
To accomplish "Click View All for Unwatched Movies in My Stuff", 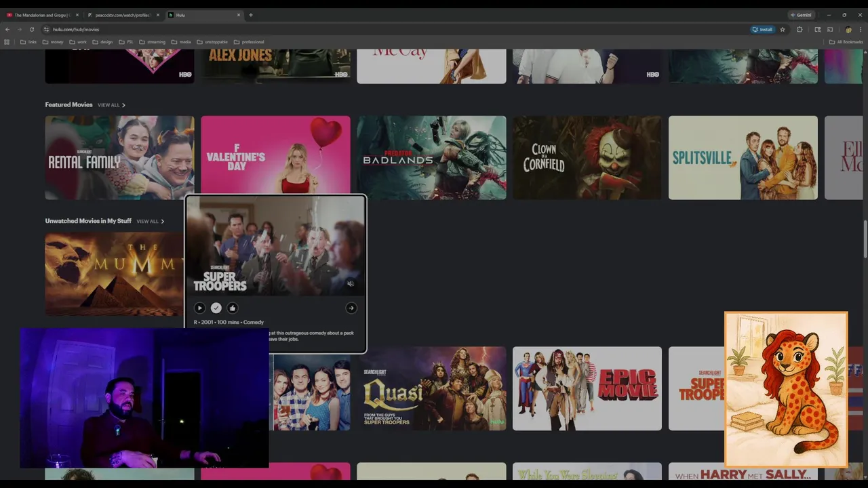I will 150,221.
